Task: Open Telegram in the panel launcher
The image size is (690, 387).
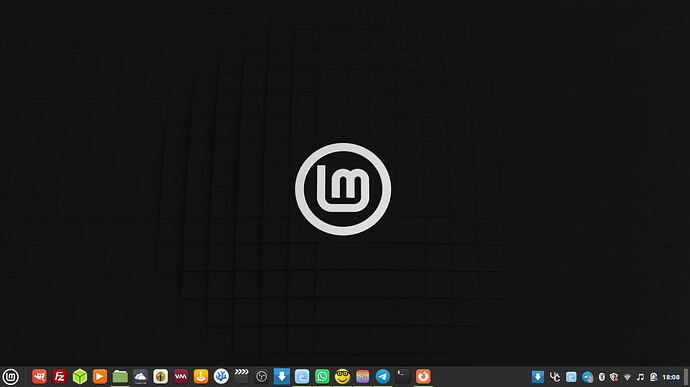Action: click(x=383, y=376)
